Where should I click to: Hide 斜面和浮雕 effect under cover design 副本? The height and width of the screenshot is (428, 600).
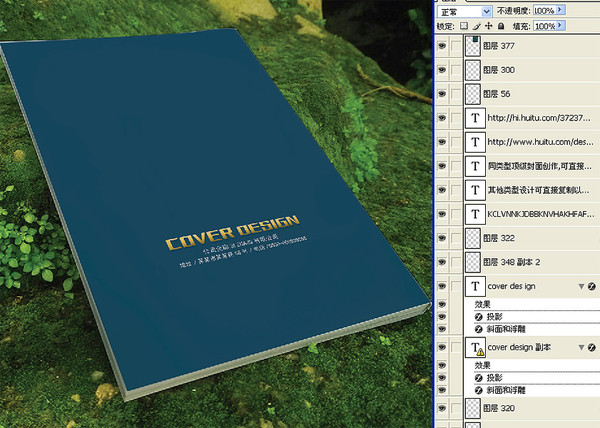pyautogui.click(x=442, y=390)
